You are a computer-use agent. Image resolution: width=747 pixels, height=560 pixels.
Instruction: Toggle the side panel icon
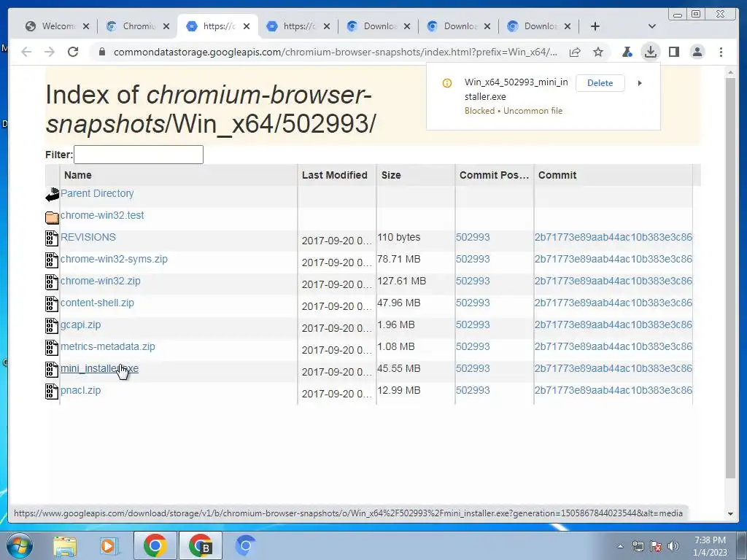[x=673, y=52]
